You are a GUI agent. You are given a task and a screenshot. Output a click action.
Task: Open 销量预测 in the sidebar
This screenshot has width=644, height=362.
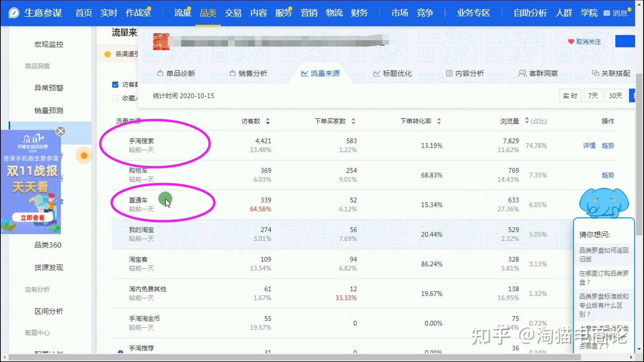coord(49,110)
